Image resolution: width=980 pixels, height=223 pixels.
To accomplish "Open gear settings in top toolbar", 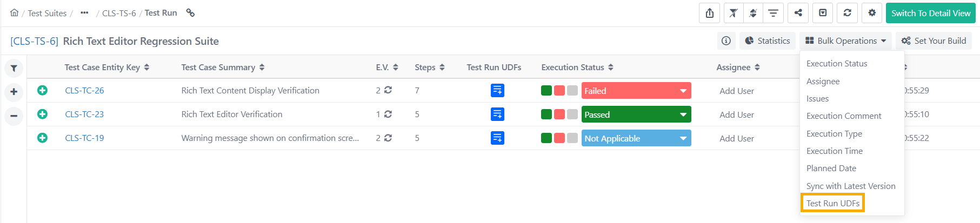I will coord(872,13).
